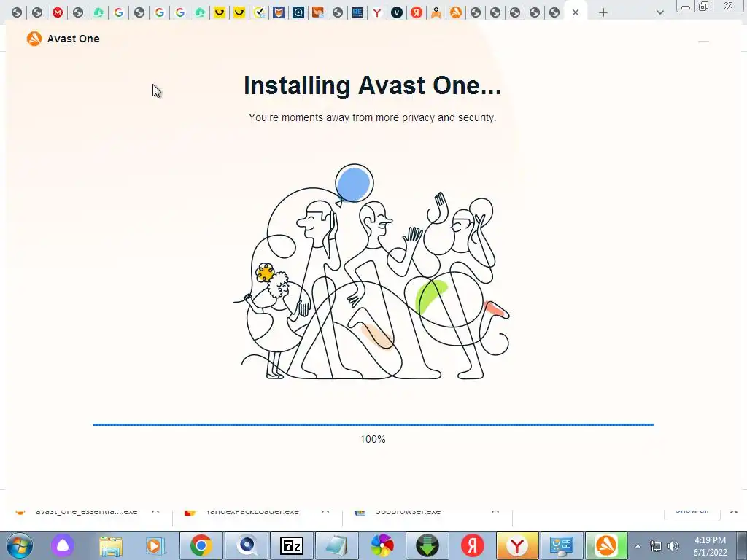Screen dimensions: 747x560
Task: Open the orange person favicon tab
Action: click(436, 13)
